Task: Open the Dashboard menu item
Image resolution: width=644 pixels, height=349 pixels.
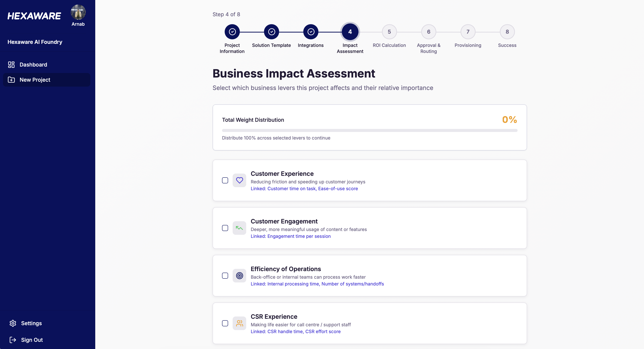Action: click(33, 64)
